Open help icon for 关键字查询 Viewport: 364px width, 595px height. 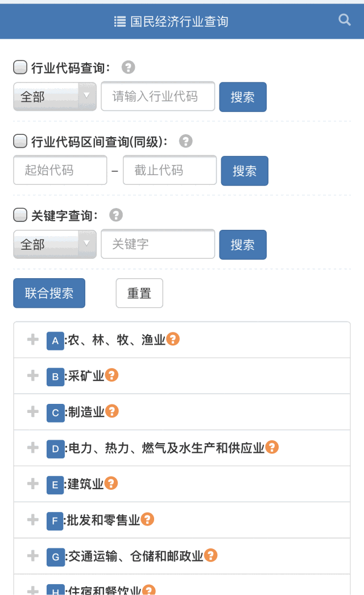(x=116, y=215)
